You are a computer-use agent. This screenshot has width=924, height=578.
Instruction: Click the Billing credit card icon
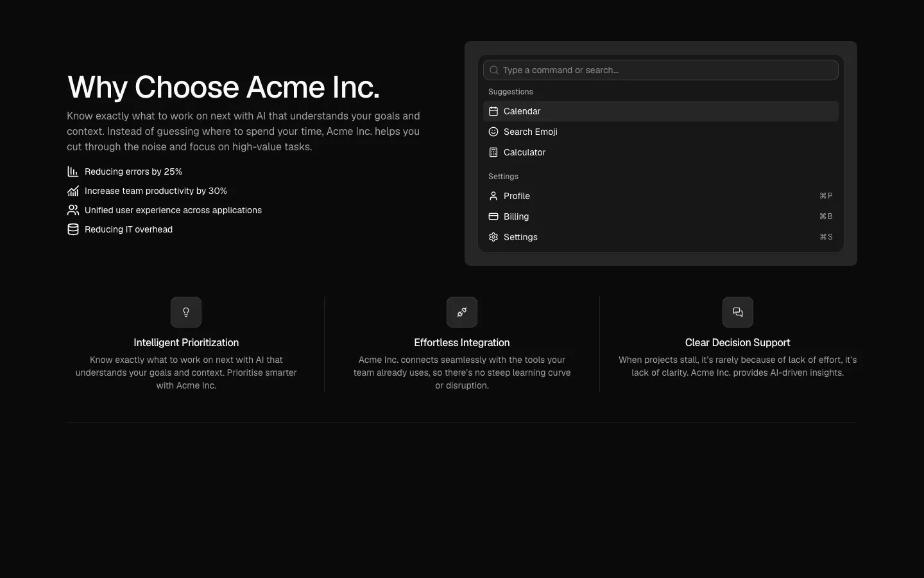(x=493, y=216)
